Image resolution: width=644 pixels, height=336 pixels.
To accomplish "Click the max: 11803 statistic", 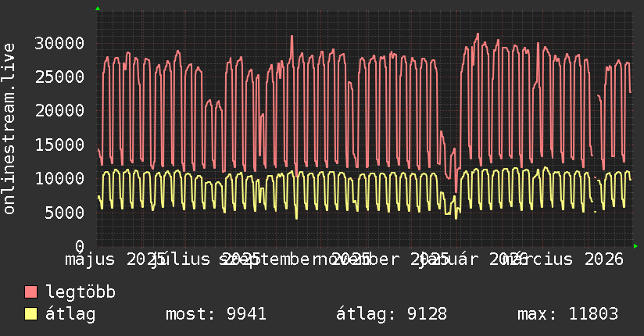I will click(567, 314).
